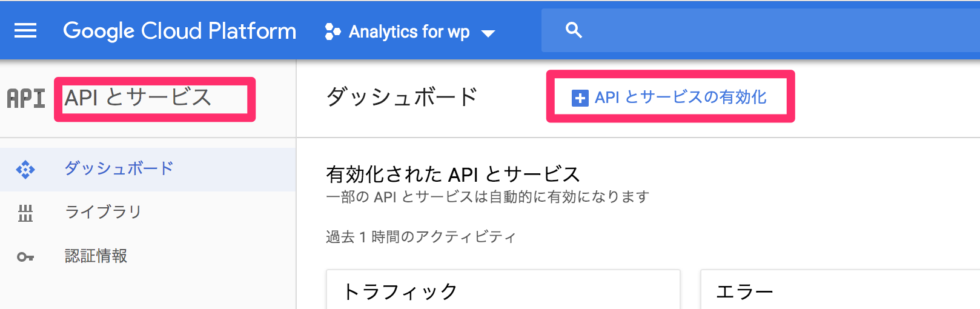Click the Google Cloud Platform logo text
980x309 pixels.
point(180,31)
